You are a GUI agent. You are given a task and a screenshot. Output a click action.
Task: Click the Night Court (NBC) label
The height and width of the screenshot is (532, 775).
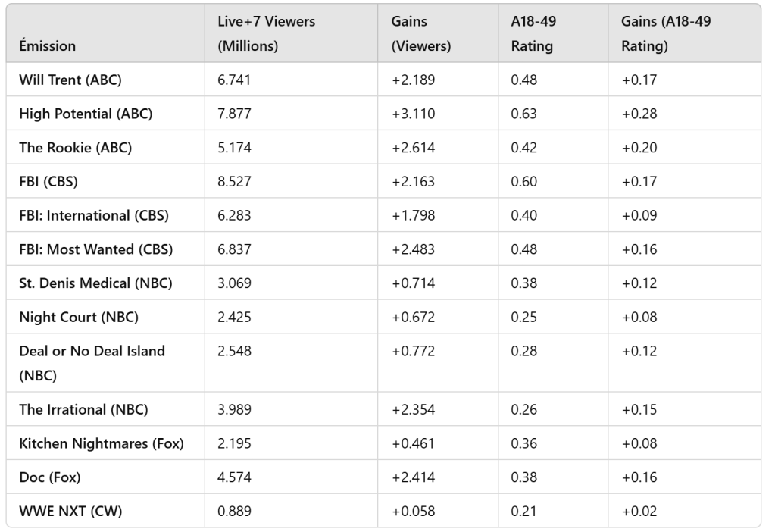click(x=79, y=318)
